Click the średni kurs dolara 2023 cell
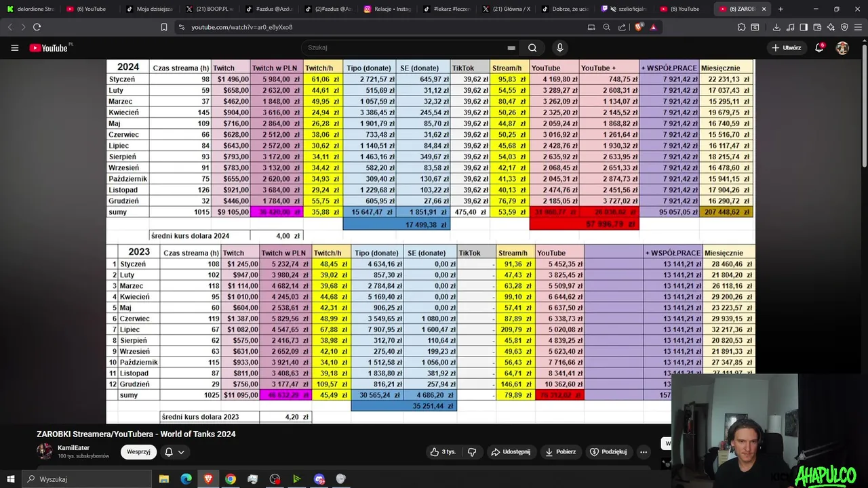 point(210,417)
